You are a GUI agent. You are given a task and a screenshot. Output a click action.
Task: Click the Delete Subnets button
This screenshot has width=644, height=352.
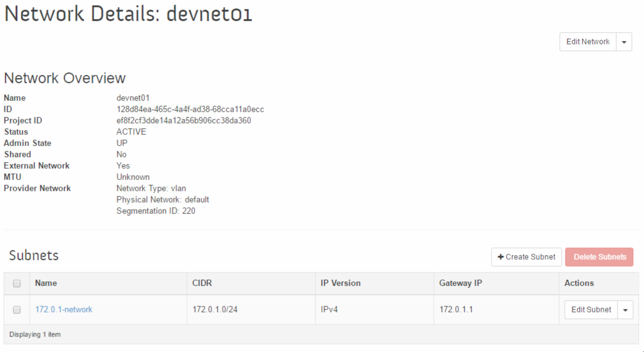pyautogui.click(x=599, y=257)
